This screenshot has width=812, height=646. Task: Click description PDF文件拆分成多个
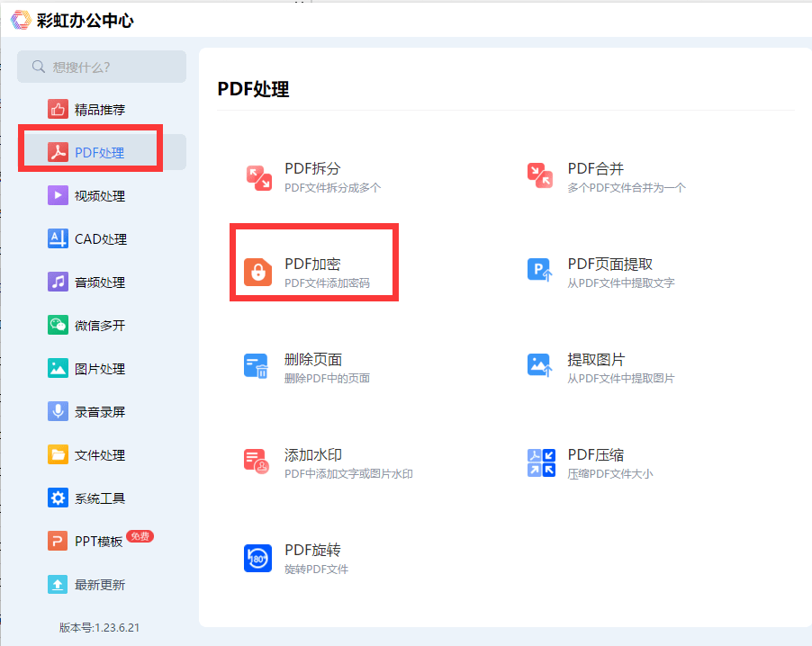(x=333, y=187)
